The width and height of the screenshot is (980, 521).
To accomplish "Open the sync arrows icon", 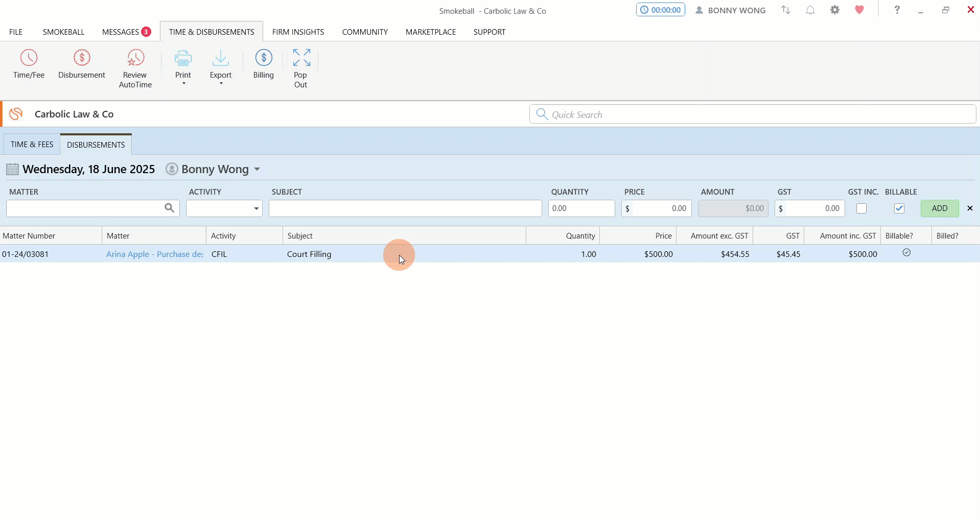I will [x=786, y=10].
